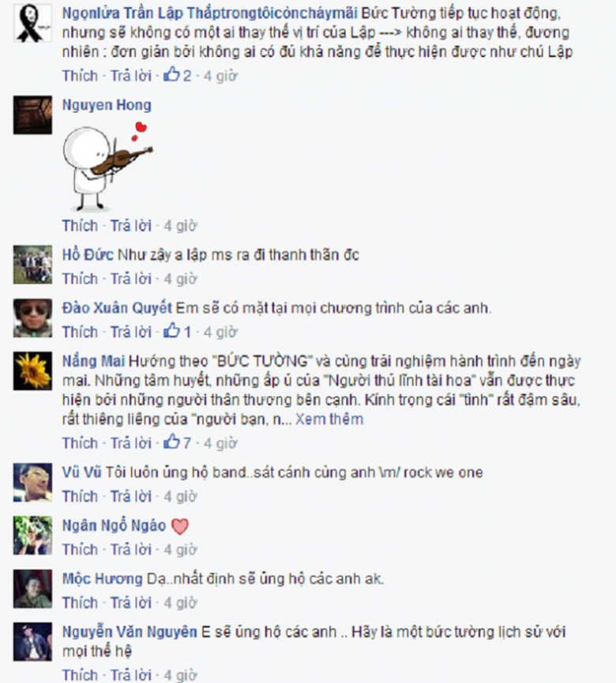Click the thumbs-up icon showing 2 likes
The image size is (616, 683).
[x=171, y=75]
